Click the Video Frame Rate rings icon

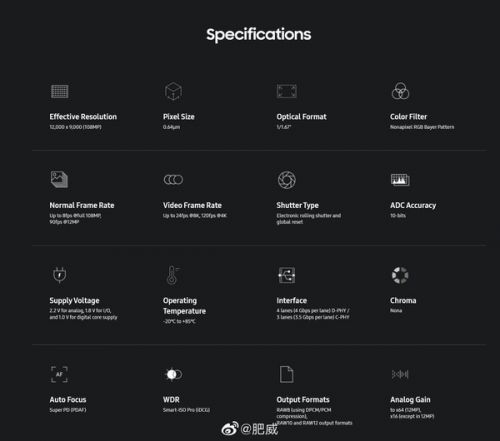(173, 180)
